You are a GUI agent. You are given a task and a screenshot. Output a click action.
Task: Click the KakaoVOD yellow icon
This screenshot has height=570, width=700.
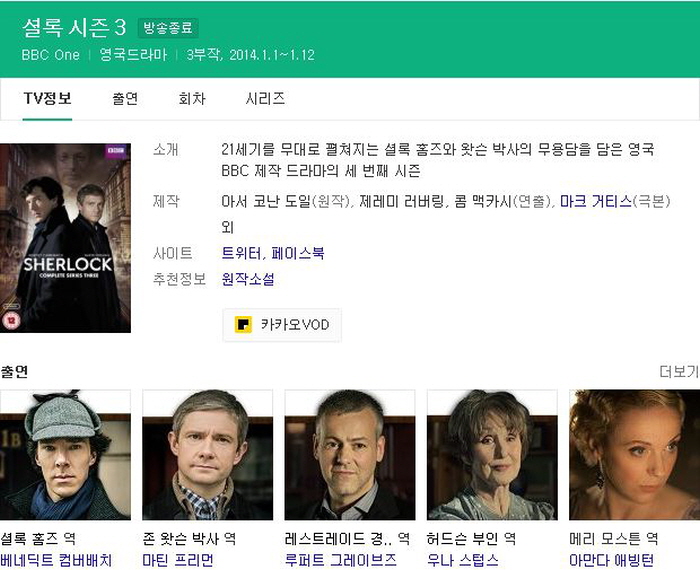click(243, 325)
